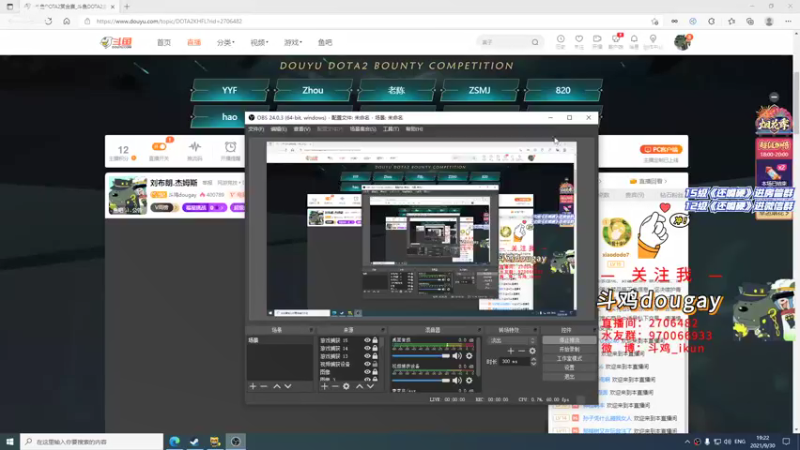Move the selected source up
Image resolution: width=800 pixels, height=450 pixels.
(x=359, y=386)
